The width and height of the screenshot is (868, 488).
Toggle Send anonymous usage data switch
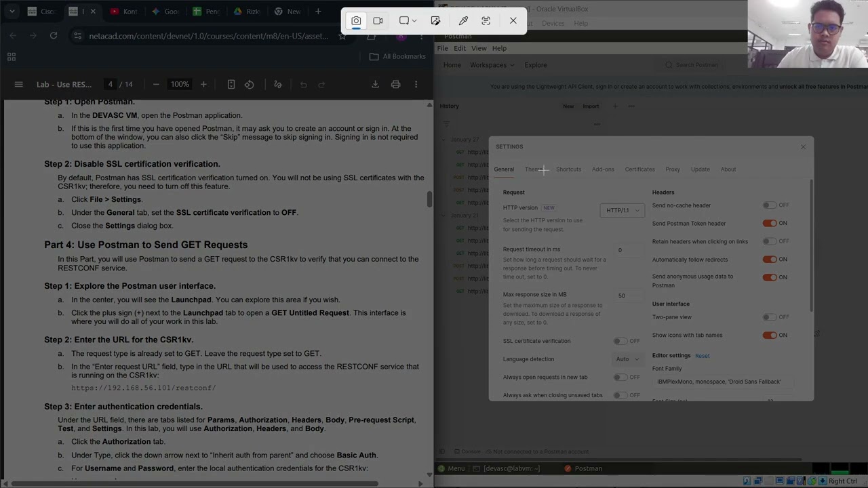pyautogui.click(x=769, y=277)
